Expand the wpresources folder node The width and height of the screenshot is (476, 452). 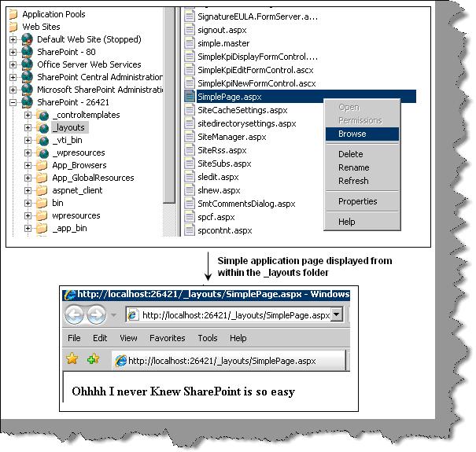coord(28,215)
